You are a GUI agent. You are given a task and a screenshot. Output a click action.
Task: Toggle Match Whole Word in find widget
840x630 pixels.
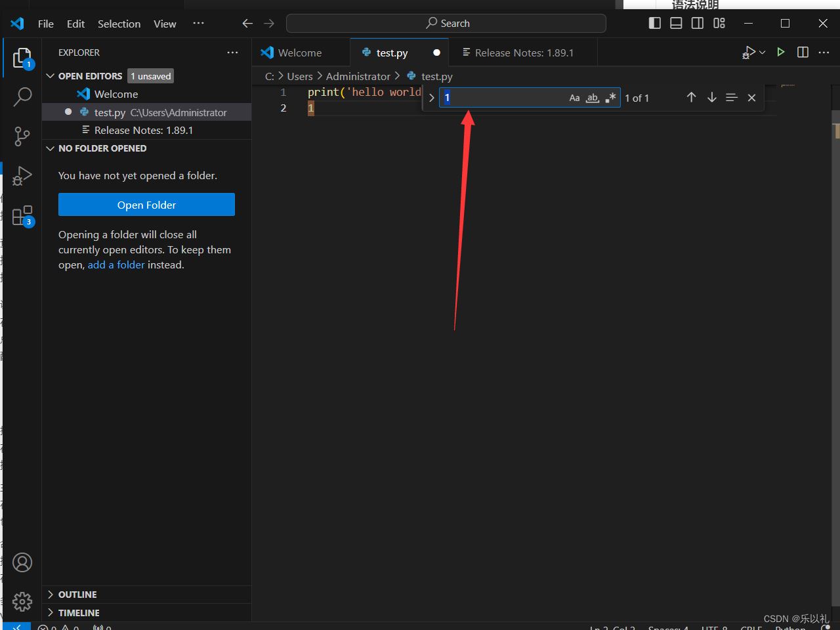pos(592,97)
